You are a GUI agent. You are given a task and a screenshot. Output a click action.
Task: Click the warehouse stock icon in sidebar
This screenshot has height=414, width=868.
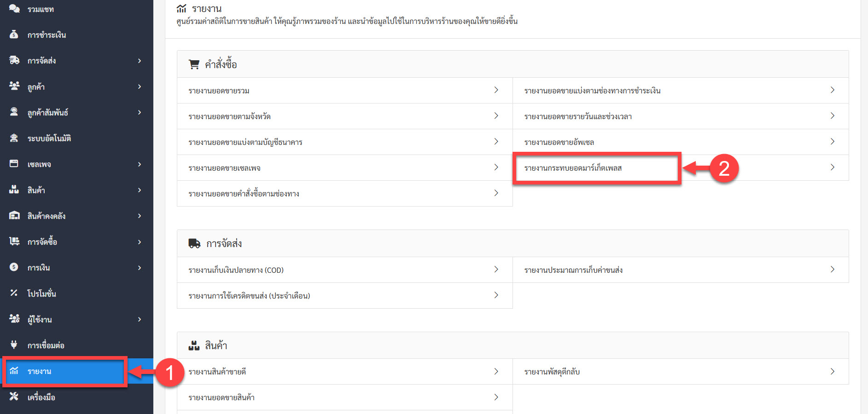pos(14,215)
